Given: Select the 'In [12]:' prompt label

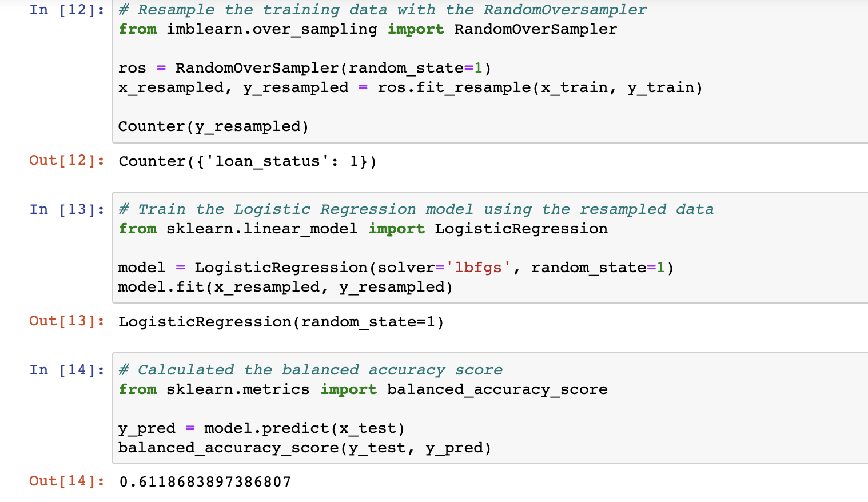Looking at the screenshot, I should tap(67, 10).
